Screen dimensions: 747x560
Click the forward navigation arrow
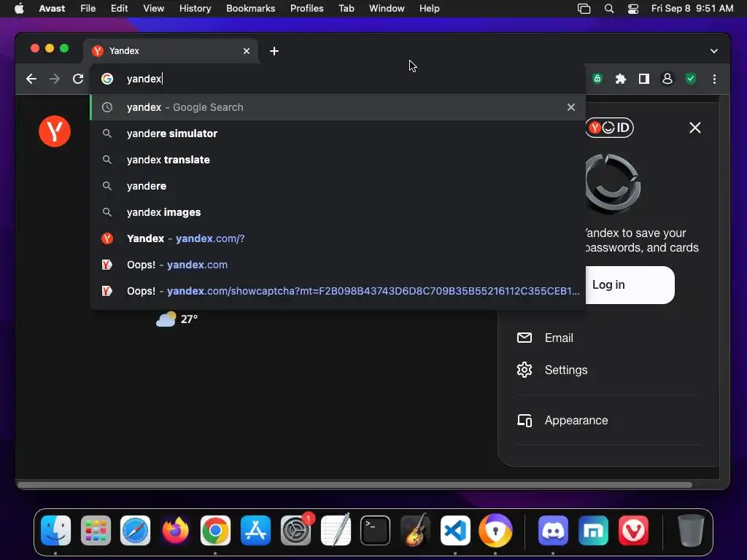tap(55, 79)
